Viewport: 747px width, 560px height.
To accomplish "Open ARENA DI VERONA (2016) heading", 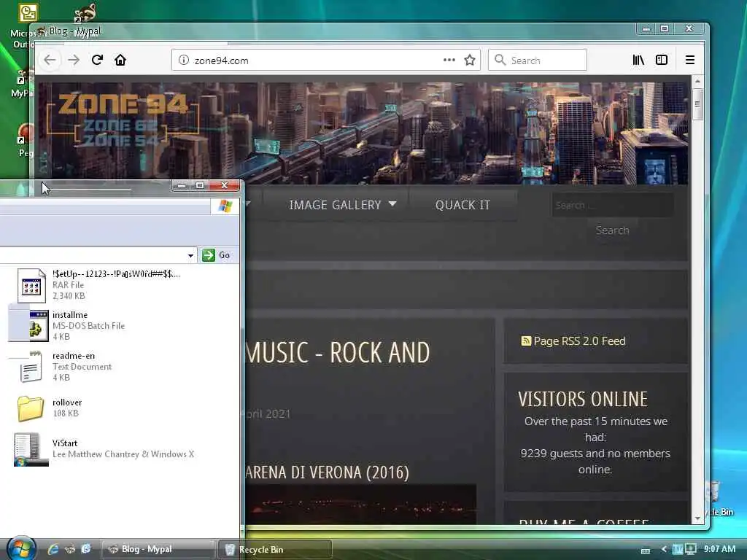I will coord(328,472).
